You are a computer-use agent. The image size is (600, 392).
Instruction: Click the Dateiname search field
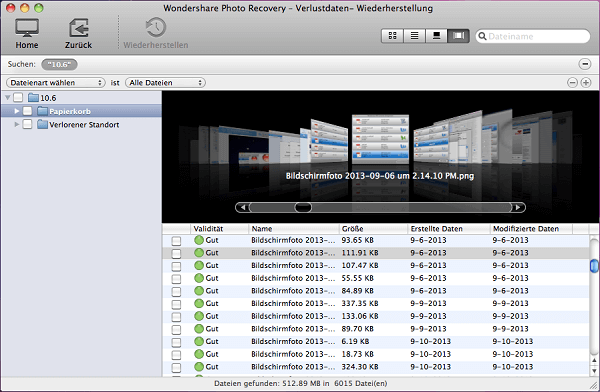click(533, 36)
